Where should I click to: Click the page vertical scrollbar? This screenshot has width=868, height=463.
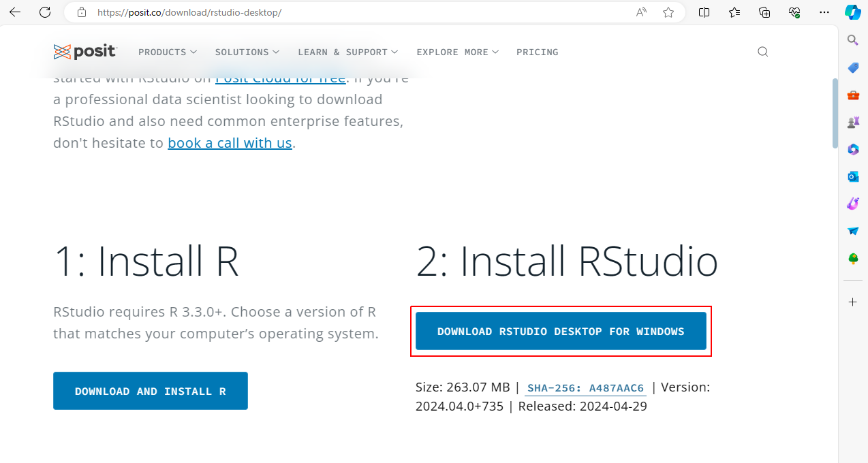(835, 113)
